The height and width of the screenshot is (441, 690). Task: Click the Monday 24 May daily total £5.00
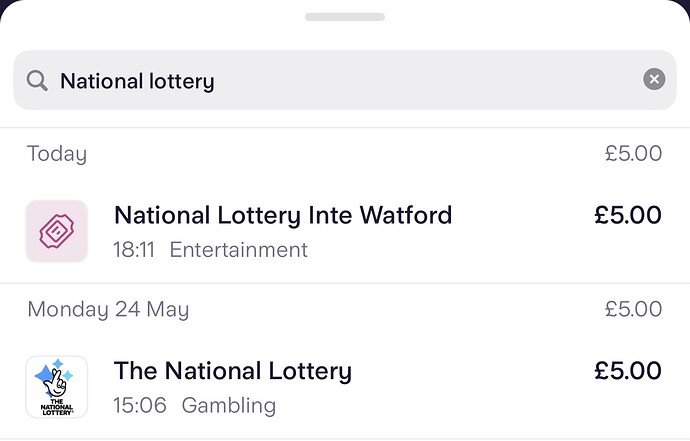click(x=633, y=309)
